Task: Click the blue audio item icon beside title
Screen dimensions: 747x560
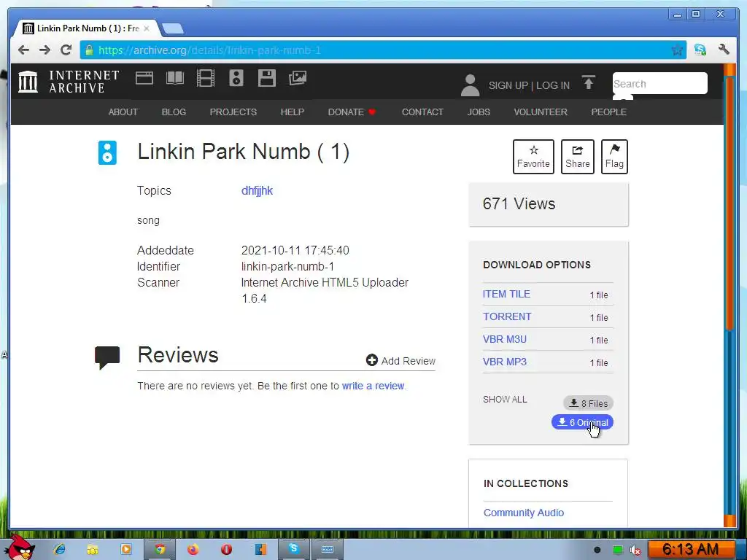Action: pos(107,153)
